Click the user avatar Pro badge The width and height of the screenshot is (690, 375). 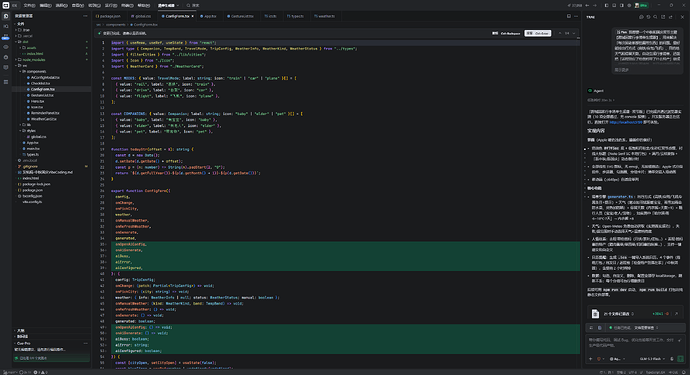coord(641,5)
